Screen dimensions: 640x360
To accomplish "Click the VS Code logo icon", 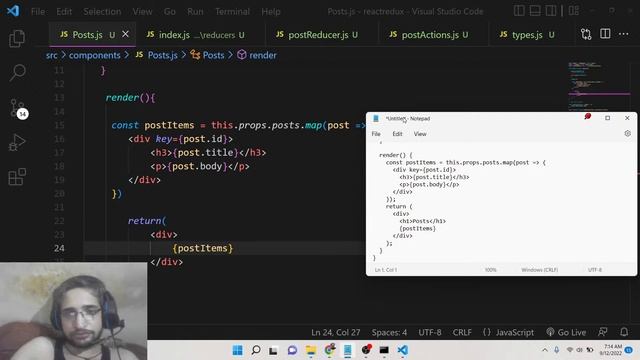I will pos(13,11).
